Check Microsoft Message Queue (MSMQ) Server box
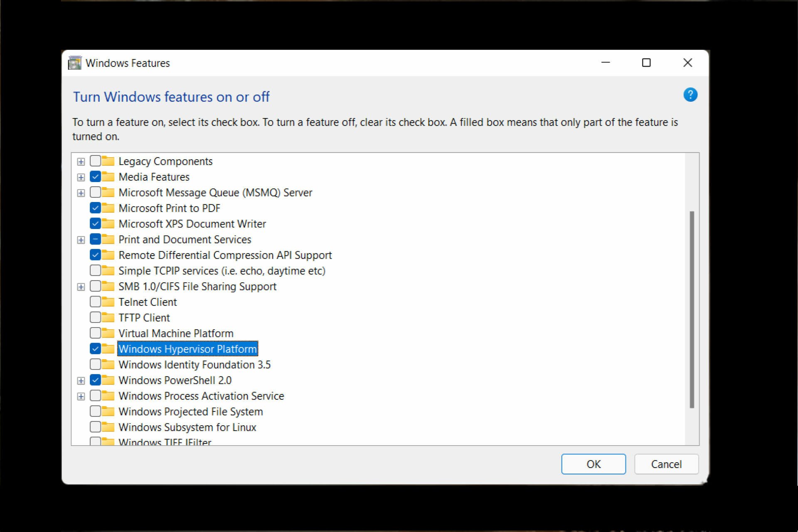The height and width of the screenshot is (532, 798). [95, 192]
